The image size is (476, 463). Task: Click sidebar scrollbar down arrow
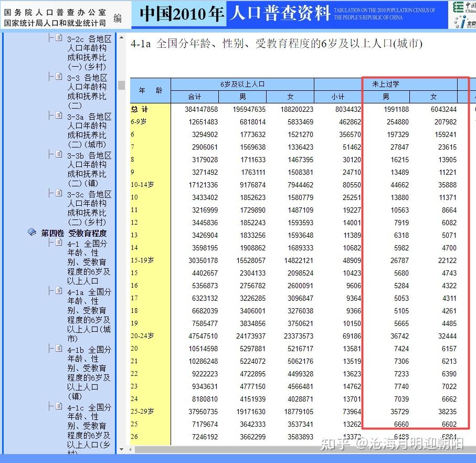point(121,449)
